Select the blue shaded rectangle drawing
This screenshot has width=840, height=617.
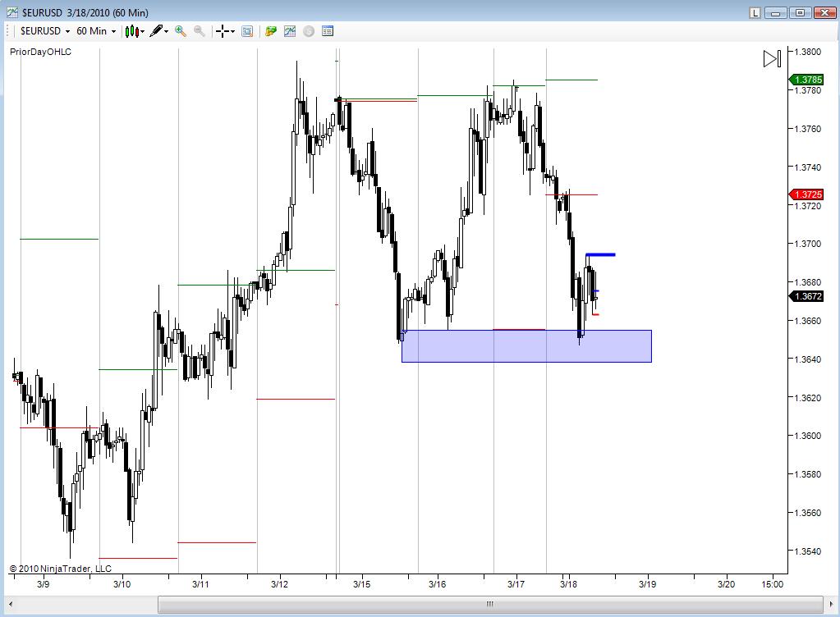pos(526,346)
